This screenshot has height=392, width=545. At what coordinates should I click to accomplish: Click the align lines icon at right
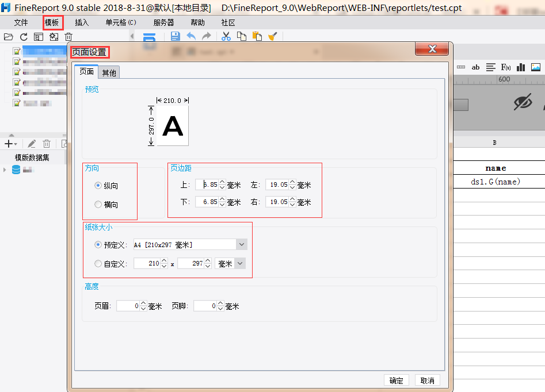click(490, 67)
